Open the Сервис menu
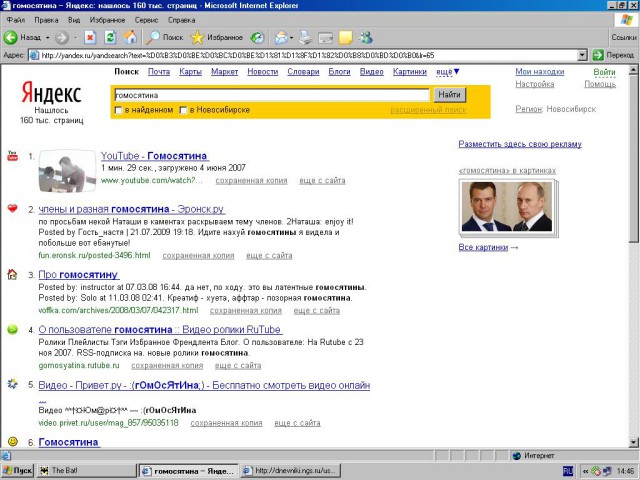 pos(146,20)
